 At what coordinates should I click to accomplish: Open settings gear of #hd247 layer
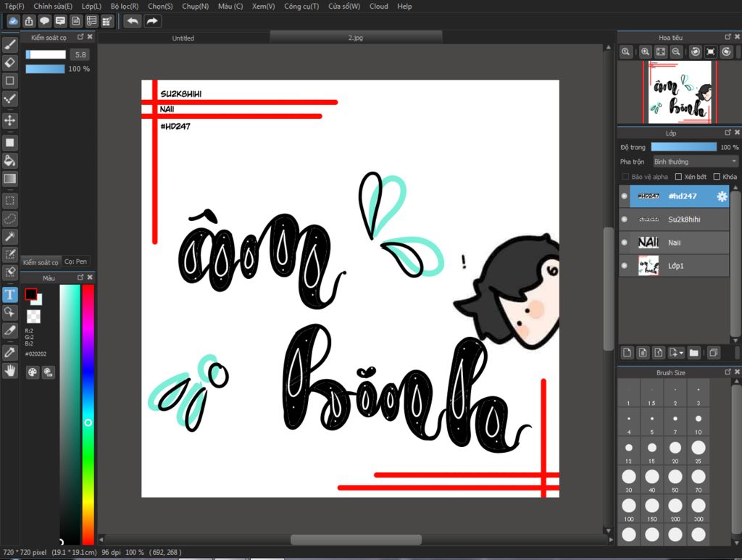722,196
